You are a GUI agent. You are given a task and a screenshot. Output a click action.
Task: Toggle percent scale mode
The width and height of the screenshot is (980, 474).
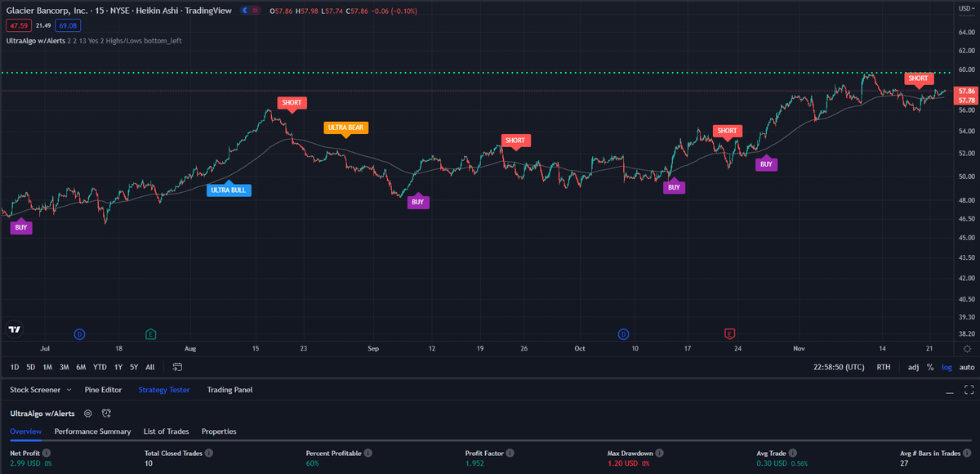[x=930, y=368]
